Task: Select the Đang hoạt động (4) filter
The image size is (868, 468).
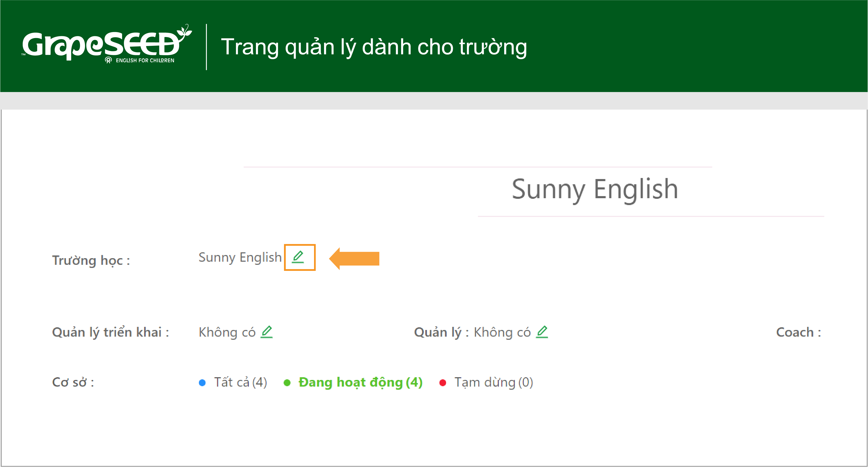Action: (x=353, y=382)
